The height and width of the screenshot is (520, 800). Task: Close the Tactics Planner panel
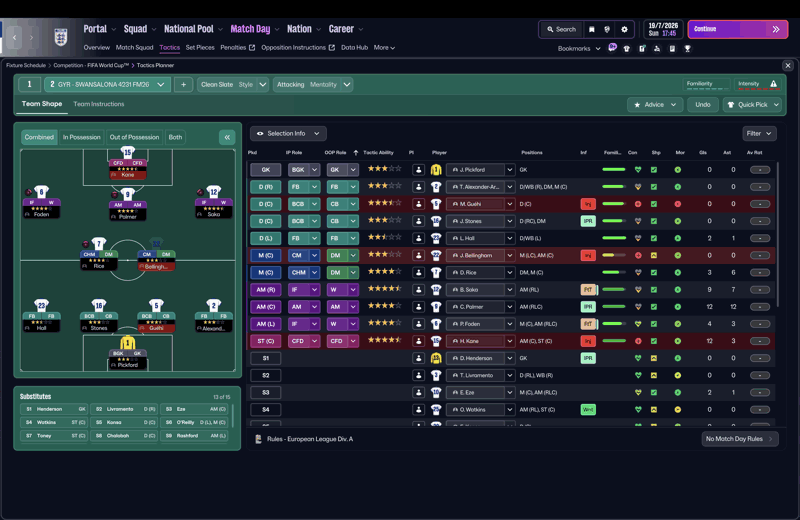click(788, 65)
